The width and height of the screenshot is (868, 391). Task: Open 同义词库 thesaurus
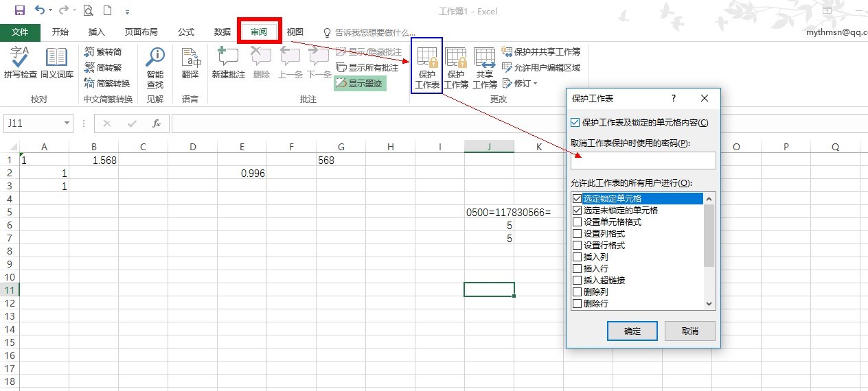[57, 63]
